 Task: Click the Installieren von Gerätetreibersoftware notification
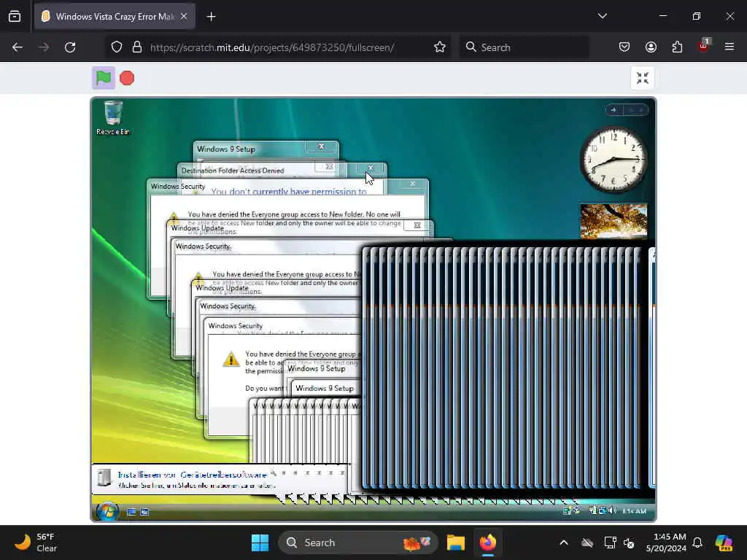click(219, 479)
